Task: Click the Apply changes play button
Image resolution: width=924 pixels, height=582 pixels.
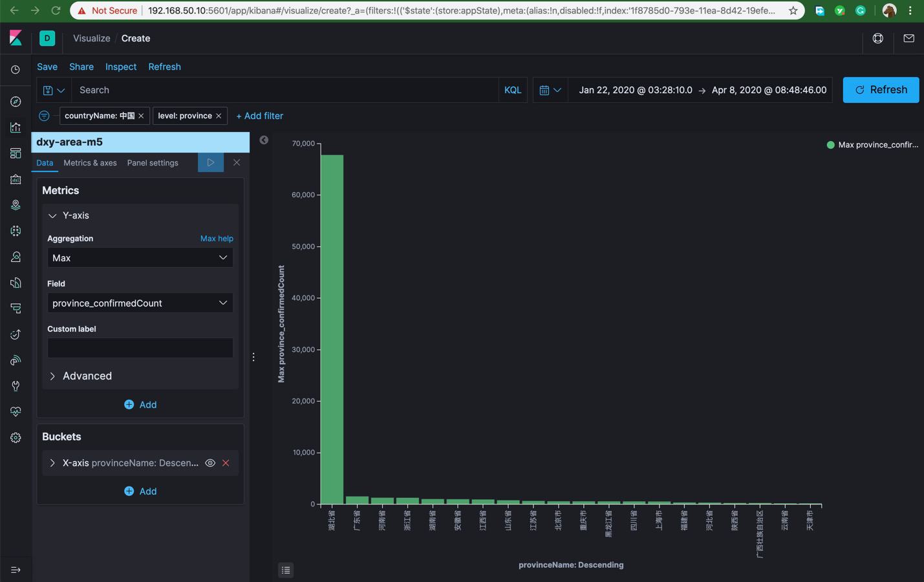Action: (210, 162)
